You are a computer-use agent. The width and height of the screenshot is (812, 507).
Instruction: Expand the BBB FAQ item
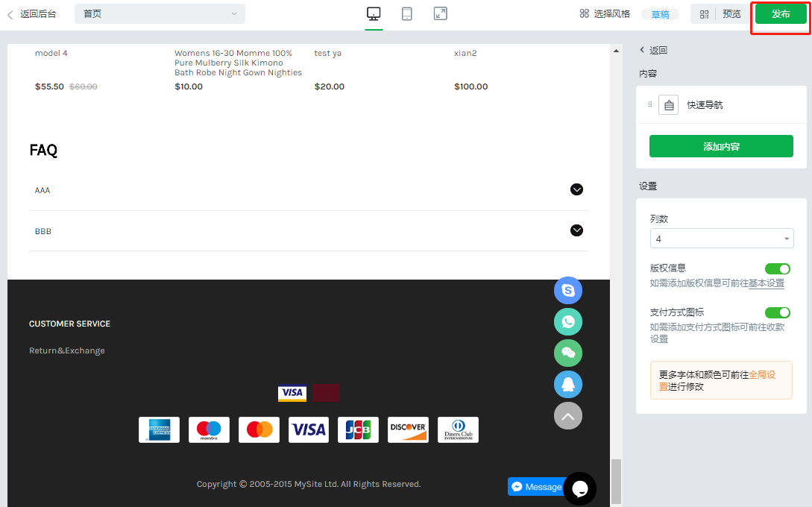(576, 230)
